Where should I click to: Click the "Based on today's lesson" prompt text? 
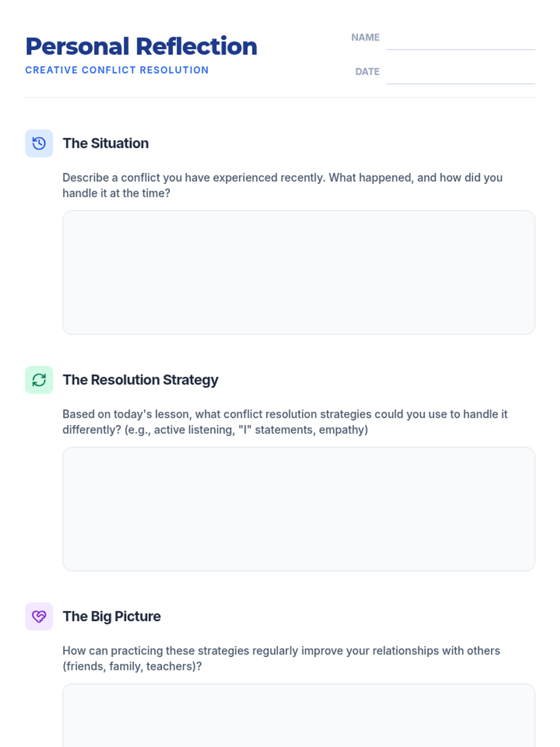(x=285, y=414)
